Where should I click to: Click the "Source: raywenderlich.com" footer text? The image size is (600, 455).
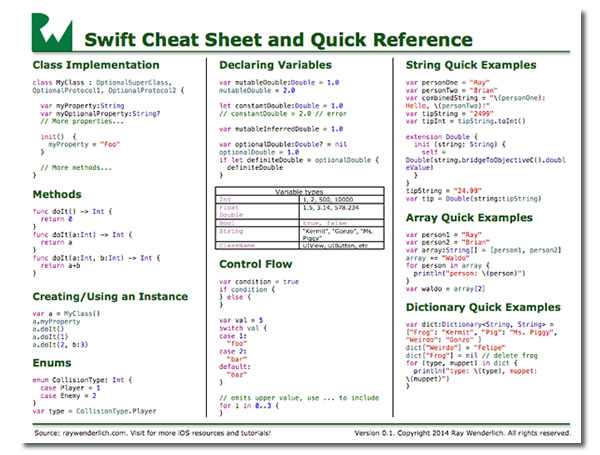(x=153, y=433)
